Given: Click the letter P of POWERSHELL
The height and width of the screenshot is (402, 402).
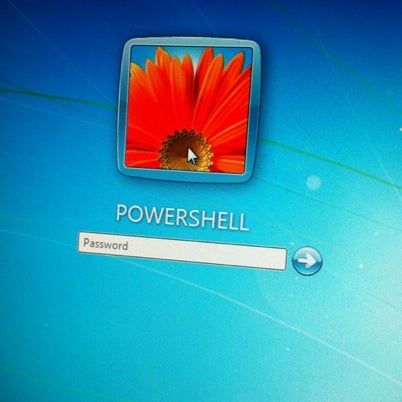Looking at the screenshot, I should click(x=122, y=213).
